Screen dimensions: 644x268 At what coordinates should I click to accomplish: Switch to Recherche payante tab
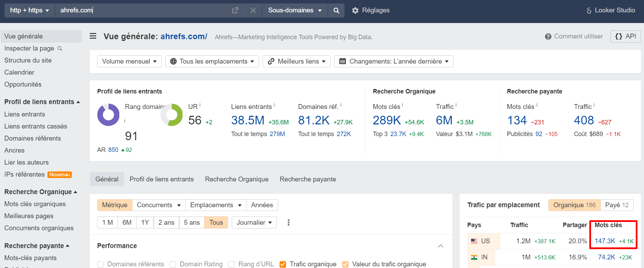tap(308, 179)
